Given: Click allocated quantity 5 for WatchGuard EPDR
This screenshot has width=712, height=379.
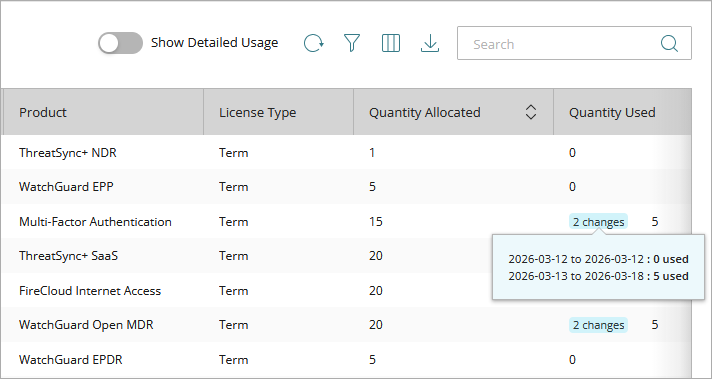Looking at the screenshot, I should pos(372,359).
